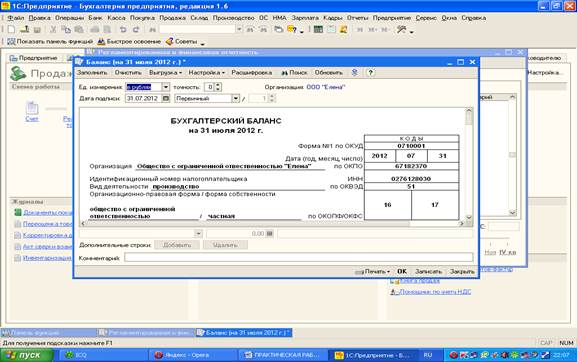Image resolution: width=577 pixels, height=362 pixels.
Task: Expand the Первичный report type dropdown
Action: (x=236, y=98)
